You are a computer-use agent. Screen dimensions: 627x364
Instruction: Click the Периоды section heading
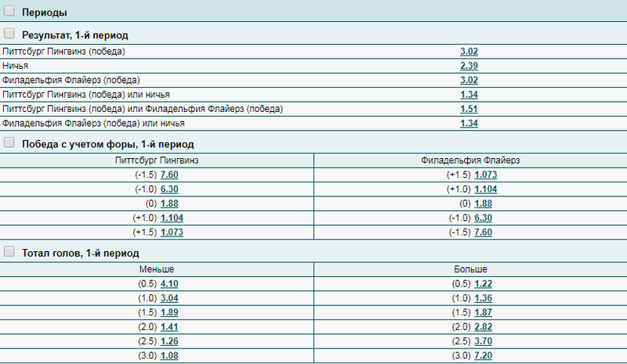(45, 13)
